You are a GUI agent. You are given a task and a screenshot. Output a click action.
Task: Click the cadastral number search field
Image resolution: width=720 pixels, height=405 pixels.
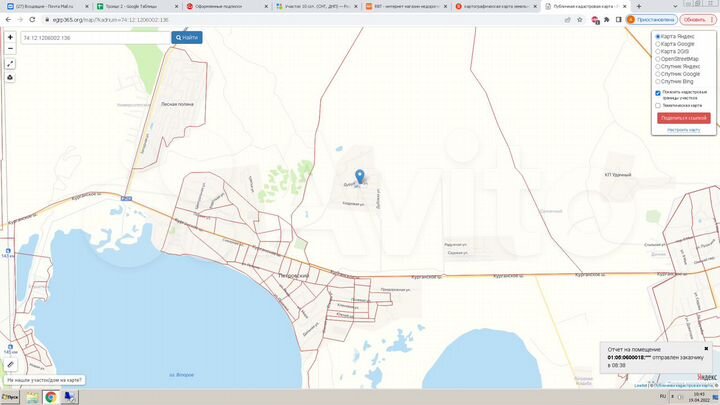click(x=96, y=37)
